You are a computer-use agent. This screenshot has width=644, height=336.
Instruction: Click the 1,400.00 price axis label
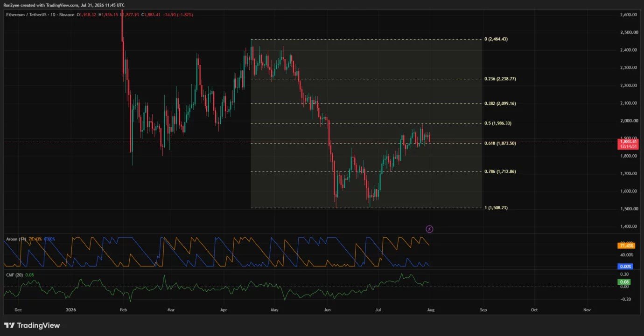coord(628,226)
